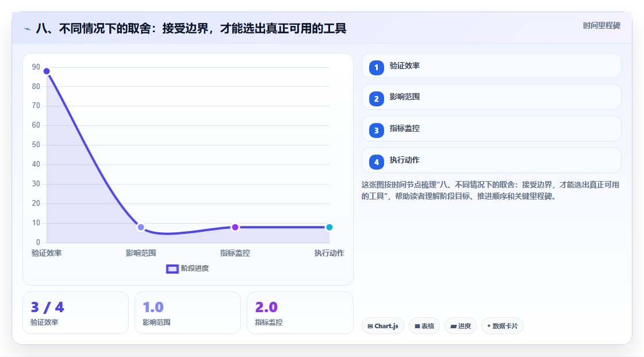Click the 进度 tag chip
Screen dimensions: 644x357
tap(461, 326)
